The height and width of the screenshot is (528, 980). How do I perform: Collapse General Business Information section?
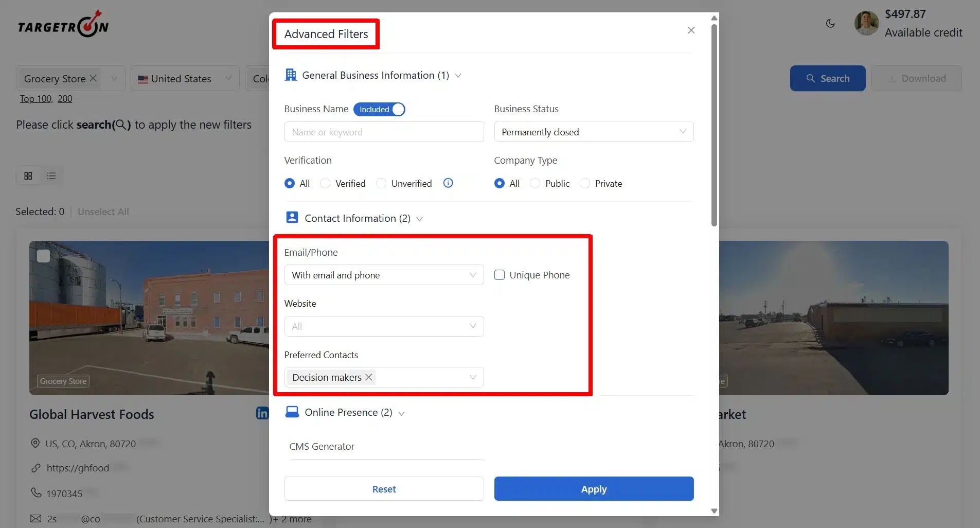pos(458,76)
